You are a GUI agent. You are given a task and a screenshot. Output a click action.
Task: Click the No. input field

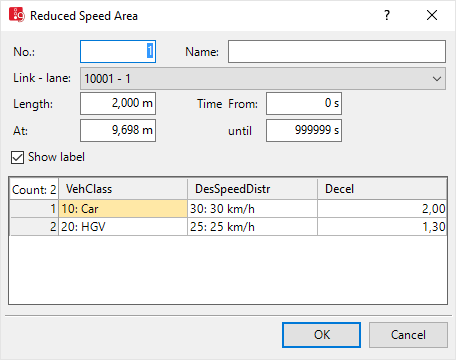point(118,52)
